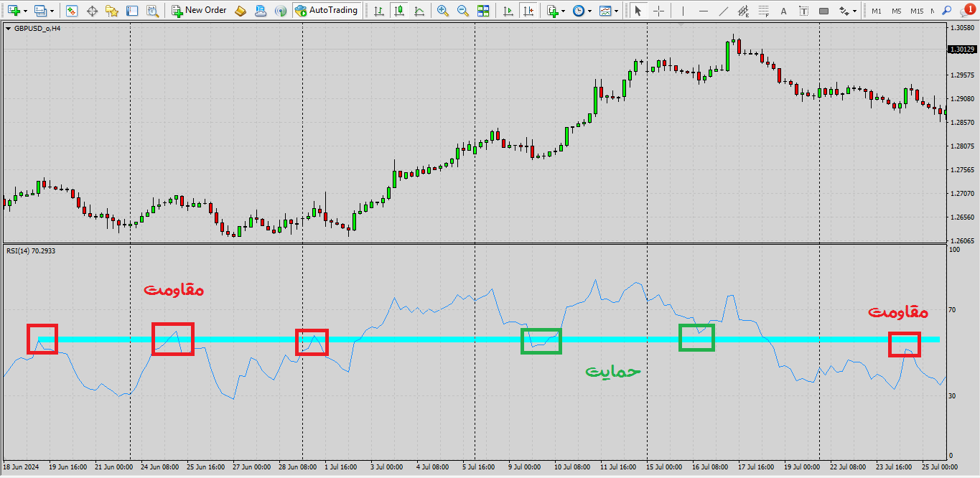Viewport: 980px width, 478px height.
Task: Switch to M15 timeframe
Action: pyautogui.click(x=917, y=11)
